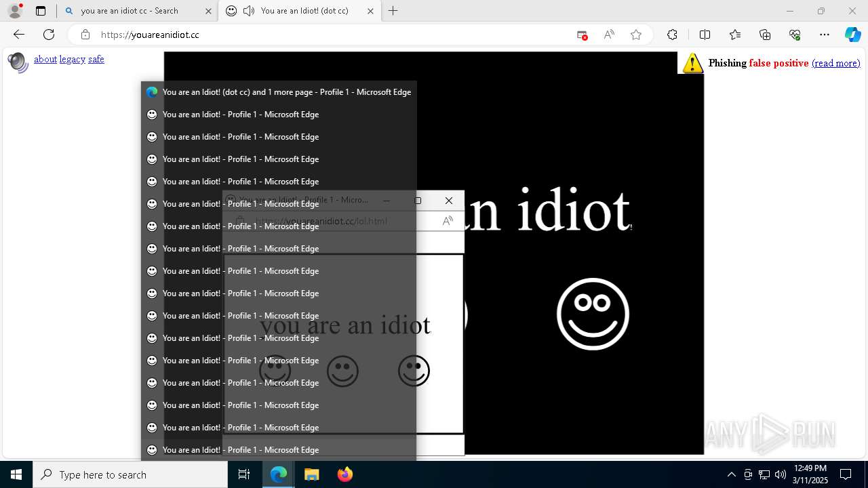Open the '(read more)' link
The image size is (868, 488).
[x=835, y=63]
